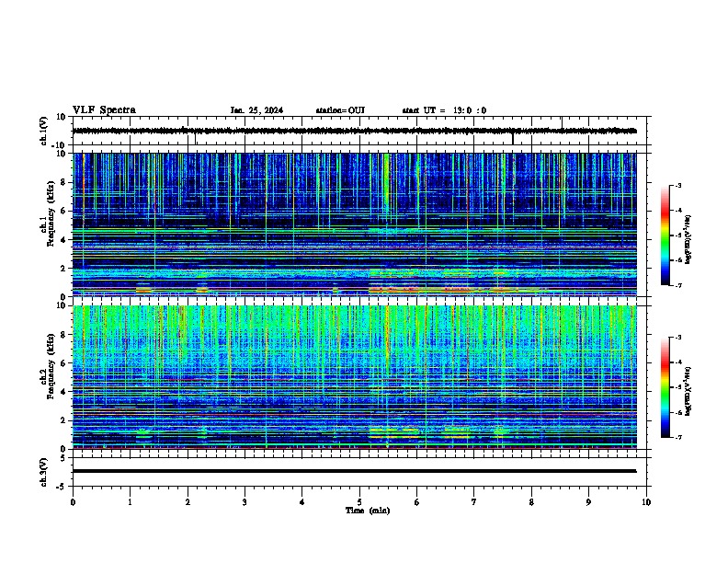Click the log(PSD) label beside the ch.1 colorbar
This screenshot has height=563, width=728.
688,239
